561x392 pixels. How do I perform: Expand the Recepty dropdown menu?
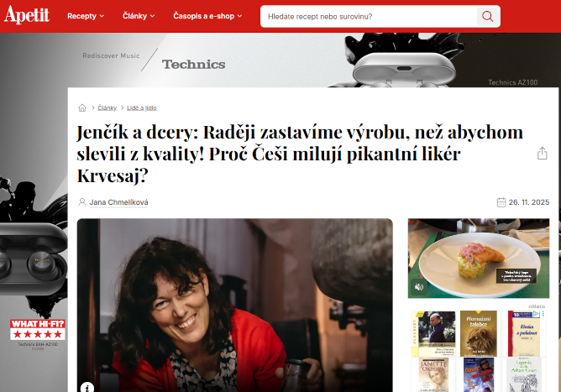pos(86,16)
